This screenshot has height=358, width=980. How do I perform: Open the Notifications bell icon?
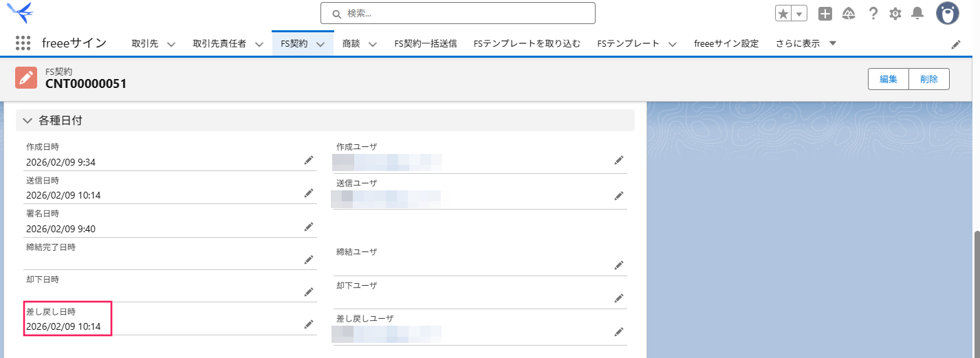point(917,13)
